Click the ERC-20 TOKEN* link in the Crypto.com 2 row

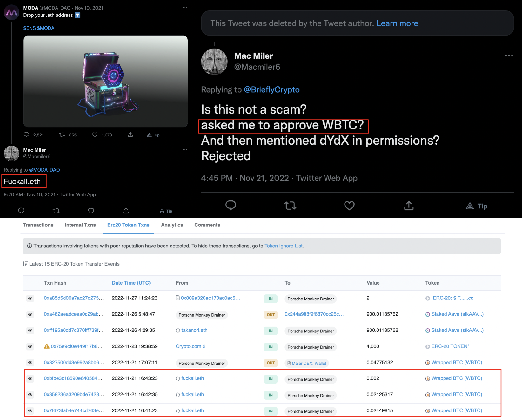[x=450, y=346]
